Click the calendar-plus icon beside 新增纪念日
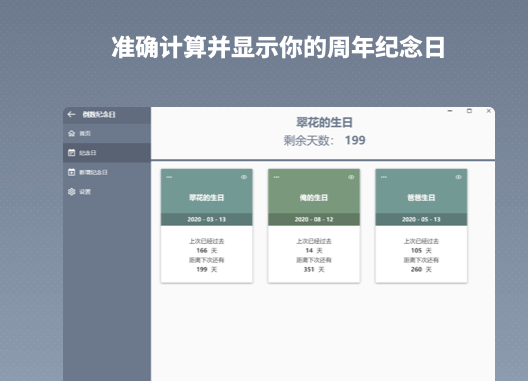Viewport: 528px width, 381px height. point(71,172)
